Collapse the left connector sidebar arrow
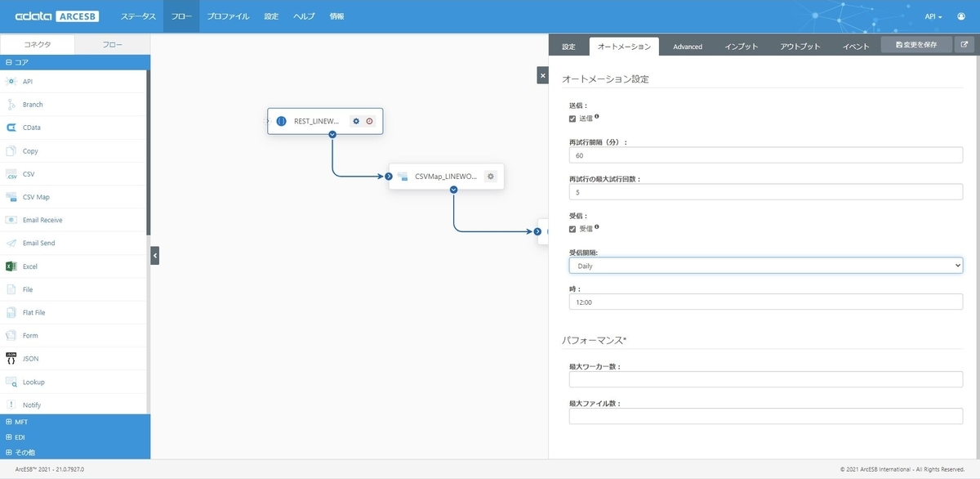Viewport: 980px width, 479px height. click(155, 256)
